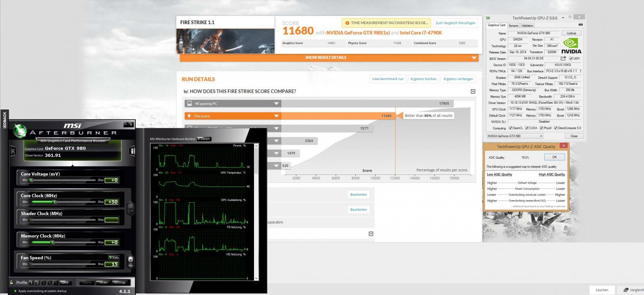Click down arrow of hardware monitor scrollbar
The width and height of the screenshot is (644, 295).
[256, 278]
